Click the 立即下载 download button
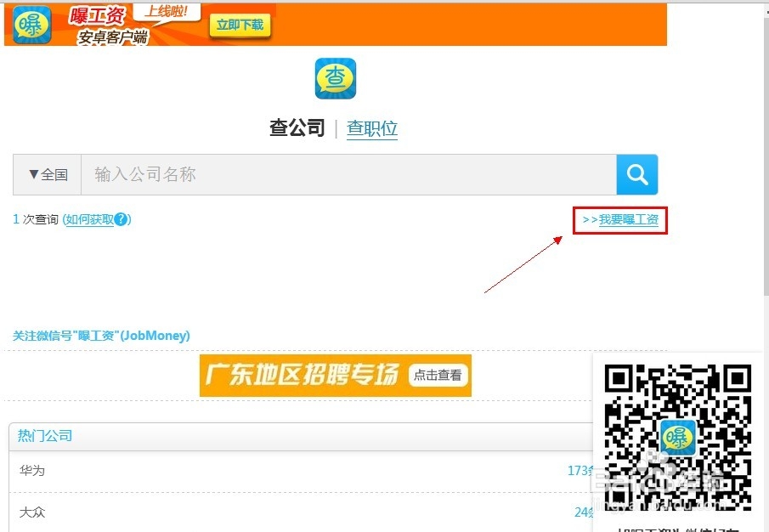The image size is (769, 532). coord(239,25)
